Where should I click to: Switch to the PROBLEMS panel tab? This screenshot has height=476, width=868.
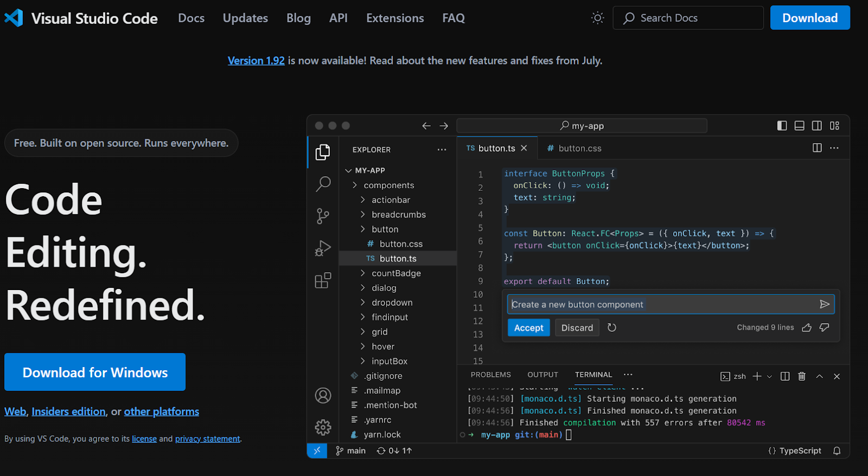491,375
